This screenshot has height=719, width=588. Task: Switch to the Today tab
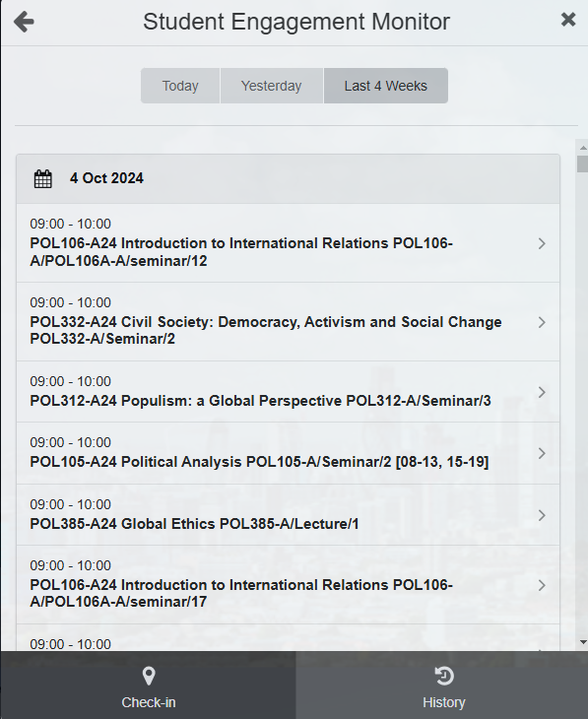point(180,86)
